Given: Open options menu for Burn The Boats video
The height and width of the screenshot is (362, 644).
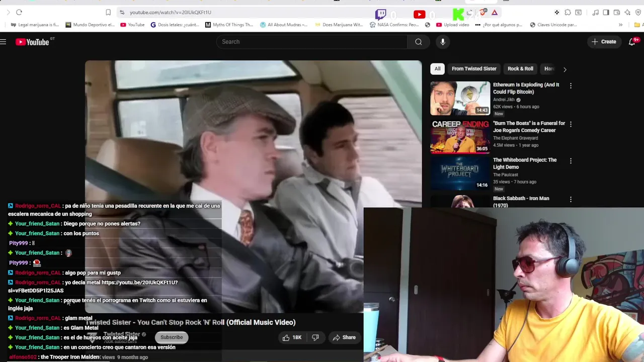Looking at the screenshot, I should tap(571, 124).
